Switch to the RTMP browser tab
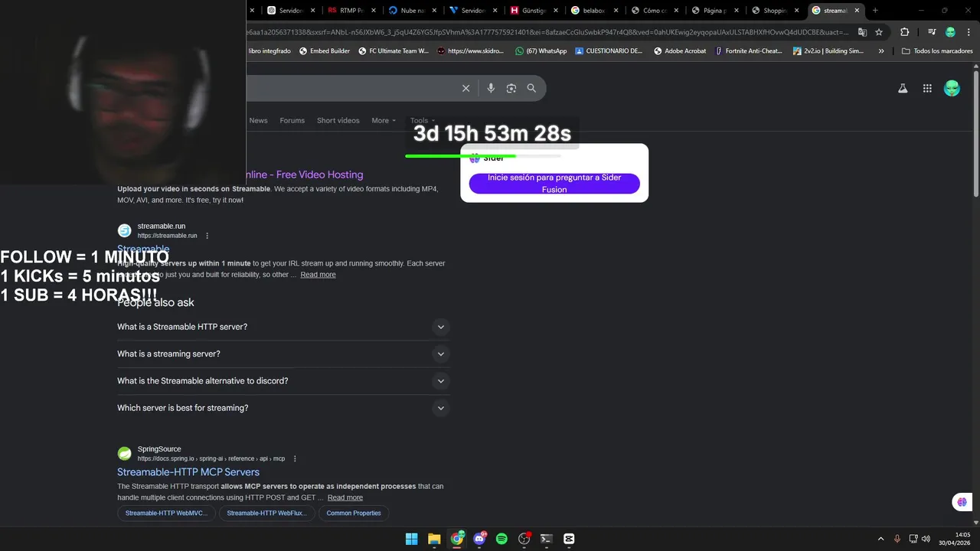 (351, 11)
